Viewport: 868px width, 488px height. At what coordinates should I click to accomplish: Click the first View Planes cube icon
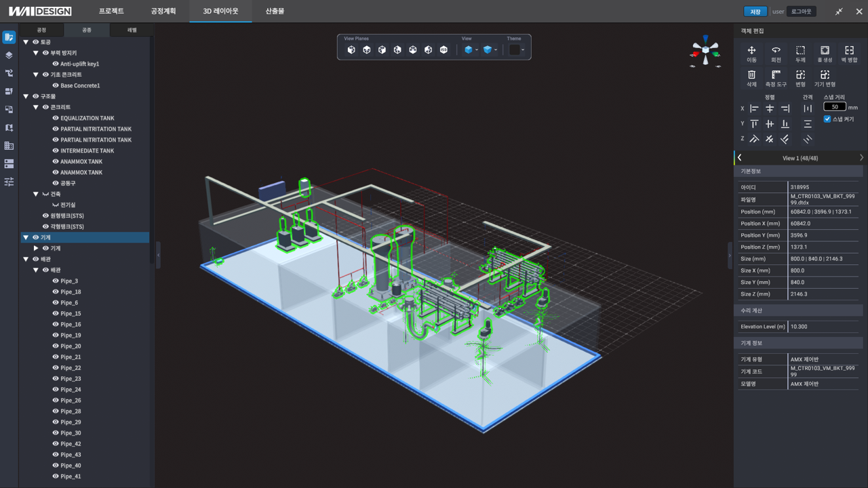(351, 49)
